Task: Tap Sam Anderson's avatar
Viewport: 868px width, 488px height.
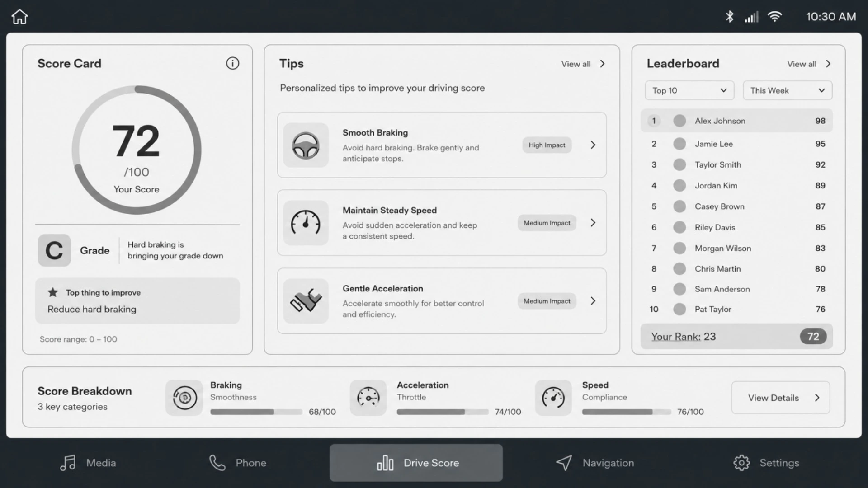Action: point(679,289)
